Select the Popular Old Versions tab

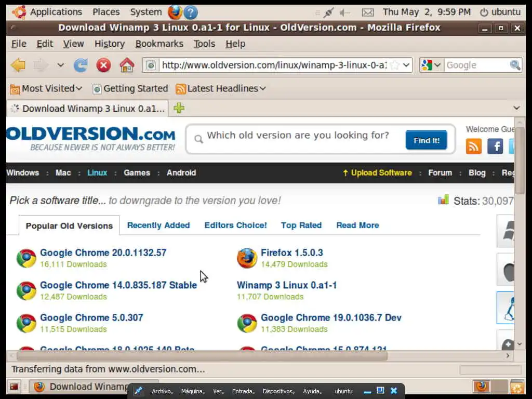[69, 225]
